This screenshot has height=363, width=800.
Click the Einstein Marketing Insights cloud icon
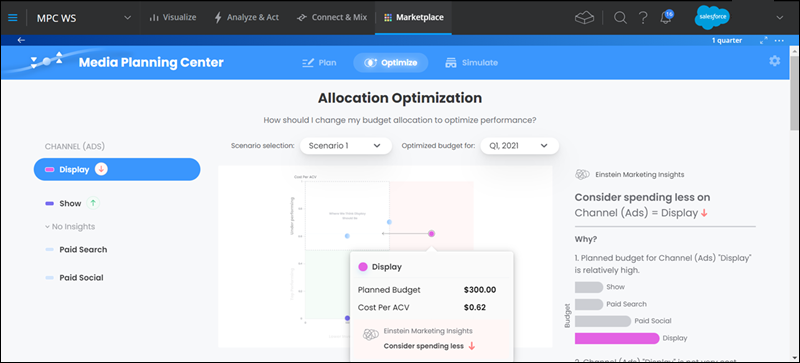click(x=582, y=175)
